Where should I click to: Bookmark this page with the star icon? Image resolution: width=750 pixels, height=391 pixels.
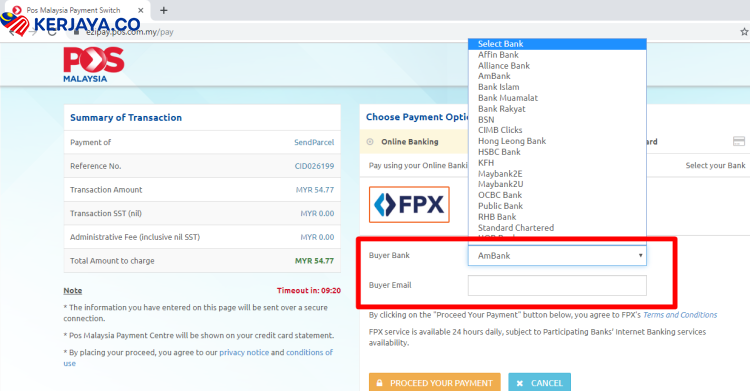tap(744, 32)
